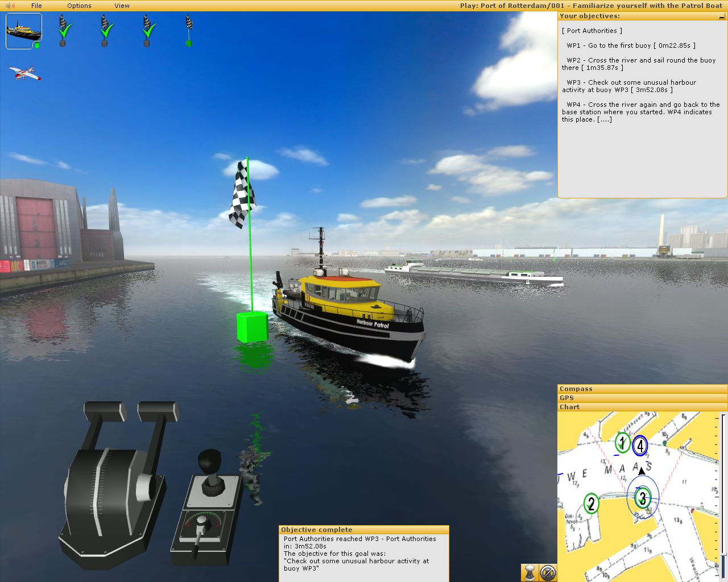Expand the Compass panel

point(642,389)
